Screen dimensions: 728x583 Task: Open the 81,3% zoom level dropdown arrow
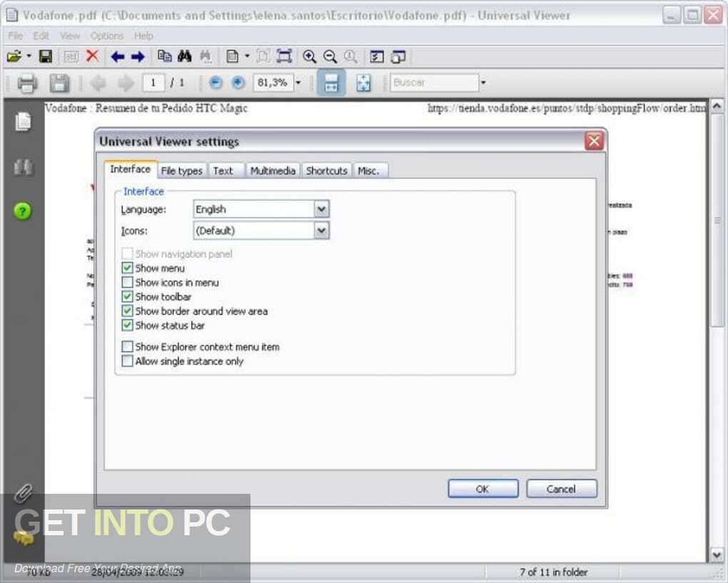coord(298,83)
